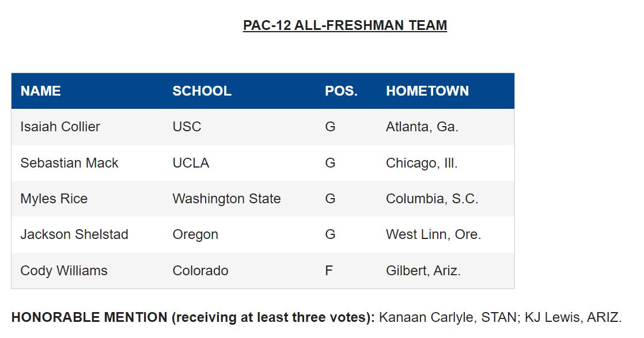This screenshot has height=338, width=644.
Task: Click the SCHOOL column header
Action: coord(202,91)
